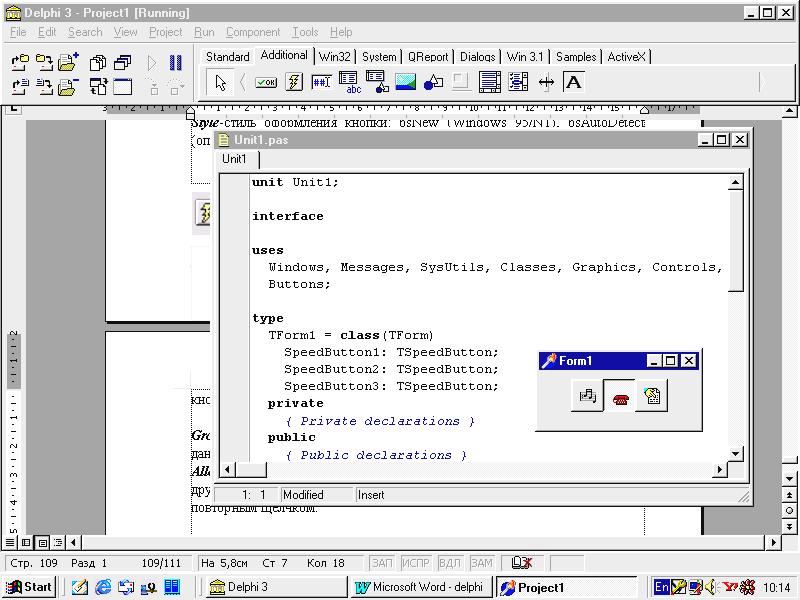Switch to the Win32 palette tab
The width and height of the screenshot is (800, 600).
click(x=334, y=57)
